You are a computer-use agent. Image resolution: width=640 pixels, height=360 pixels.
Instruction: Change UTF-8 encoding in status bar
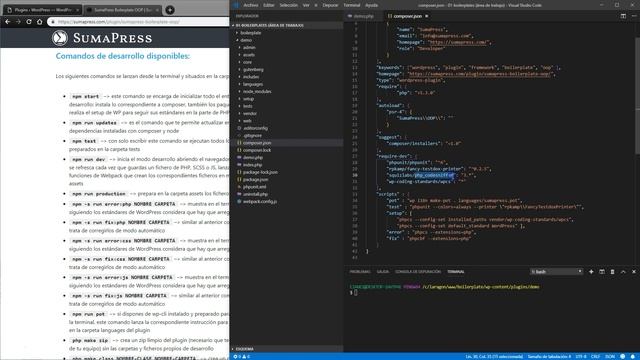pyautogui.click(x=581, y=356)
